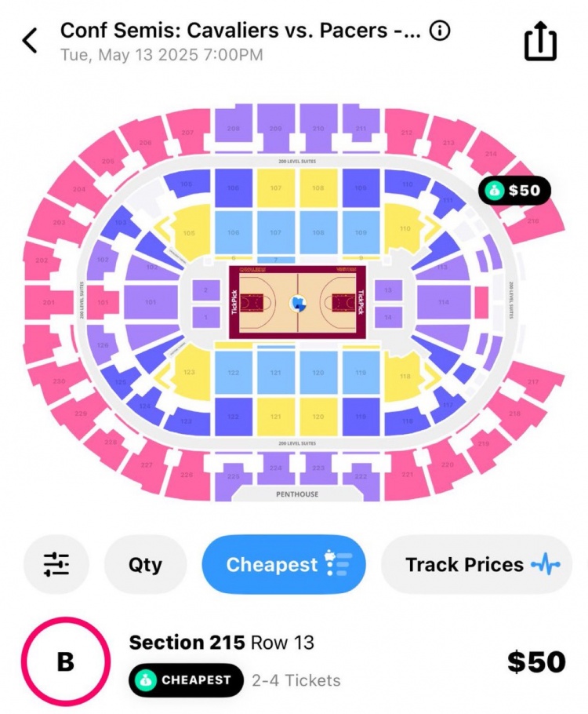Tap the share icon

(x=540, y=41)
